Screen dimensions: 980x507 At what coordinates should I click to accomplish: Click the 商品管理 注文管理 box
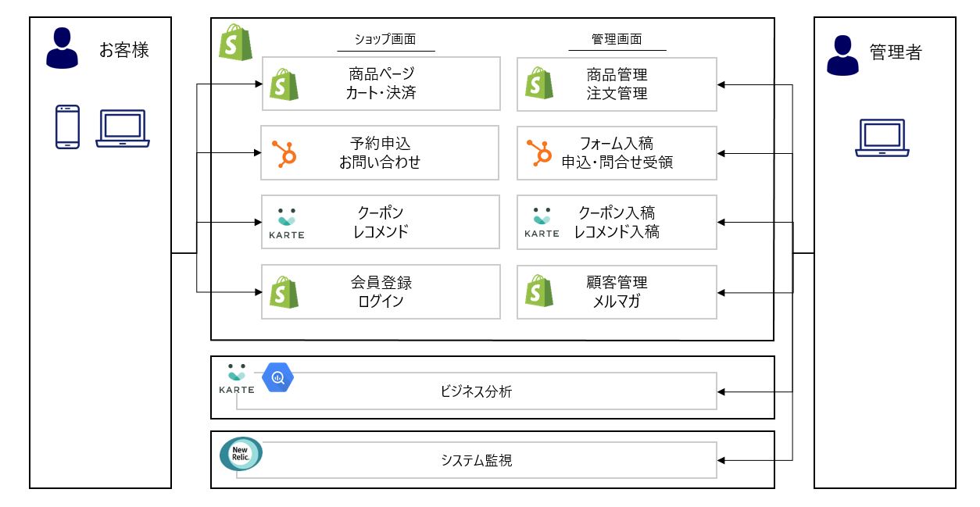point(617,84)
